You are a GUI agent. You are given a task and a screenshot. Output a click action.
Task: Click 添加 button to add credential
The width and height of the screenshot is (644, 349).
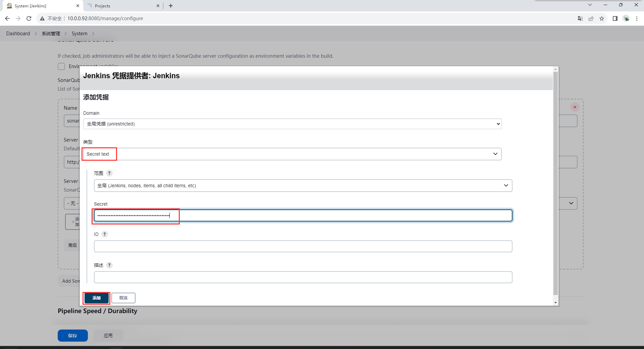pos(97,298)
